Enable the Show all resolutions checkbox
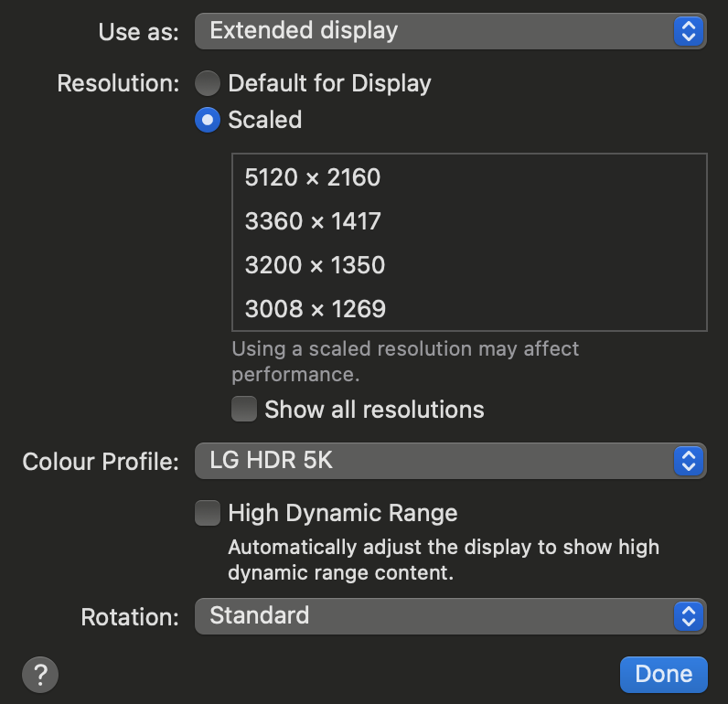 (244, 409)
